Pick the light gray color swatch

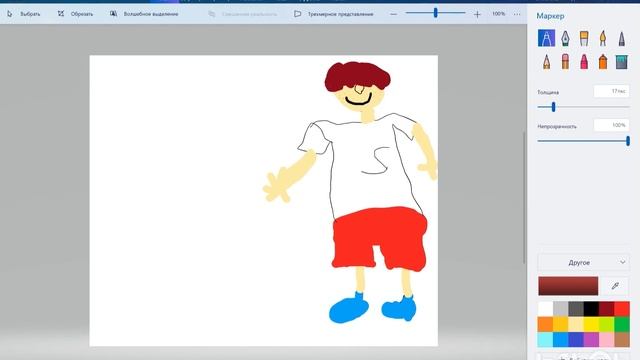click(560, 309)
